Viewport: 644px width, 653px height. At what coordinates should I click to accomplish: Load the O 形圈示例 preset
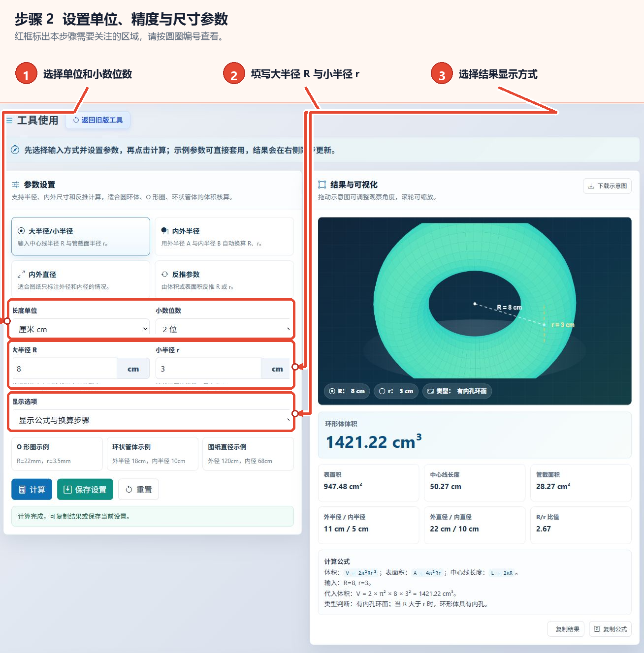[57, 454]
